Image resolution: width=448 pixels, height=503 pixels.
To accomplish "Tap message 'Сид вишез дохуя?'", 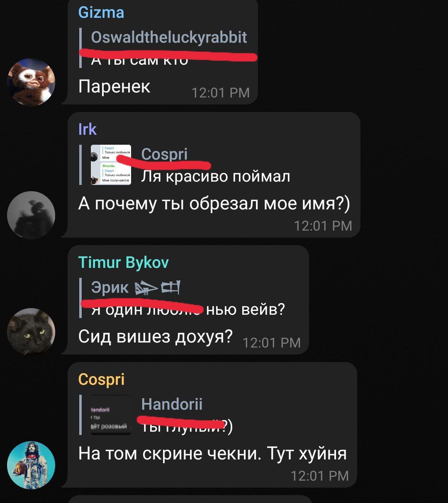I will [155, 336].
